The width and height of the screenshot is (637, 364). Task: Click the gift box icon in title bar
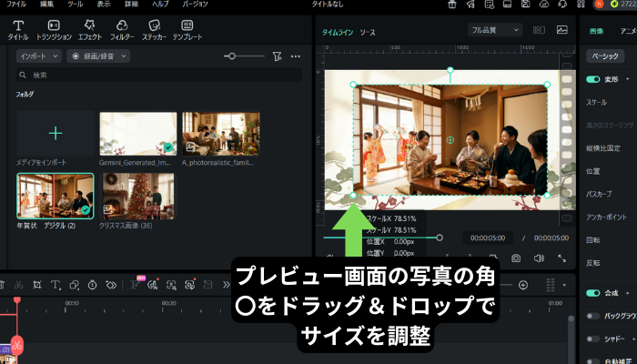click(452, 4)
